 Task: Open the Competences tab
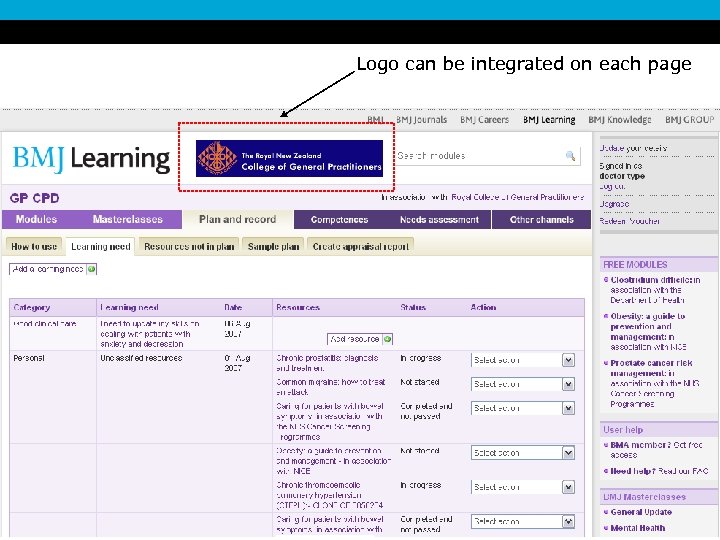pos(339,220)
